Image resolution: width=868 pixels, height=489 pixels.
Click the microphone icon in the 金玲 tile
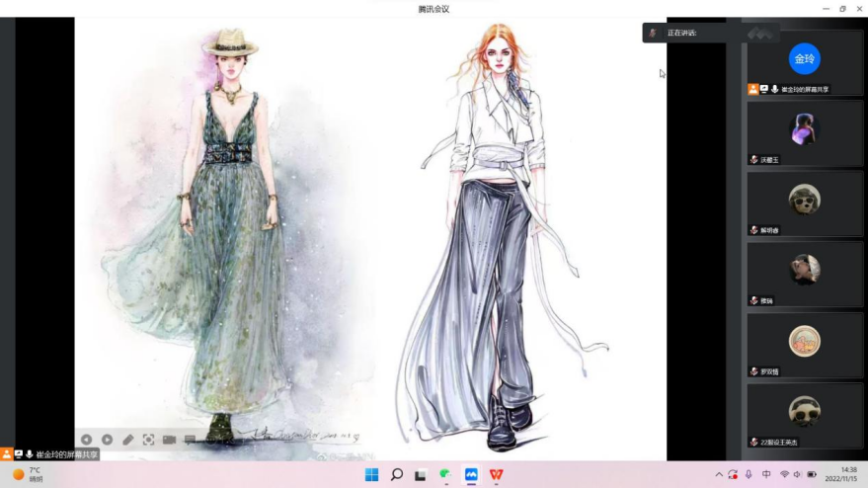[774, 89]
